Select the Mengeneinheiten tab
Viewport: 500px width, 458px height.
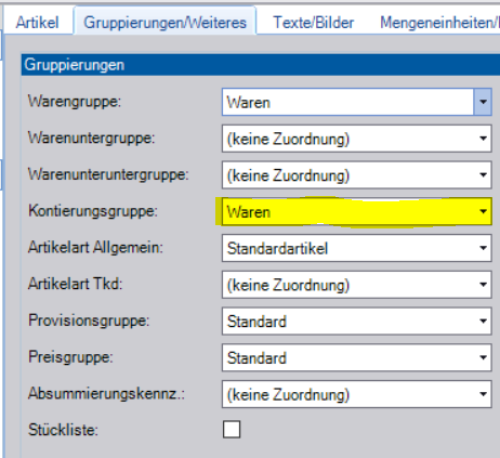(439, 23)
